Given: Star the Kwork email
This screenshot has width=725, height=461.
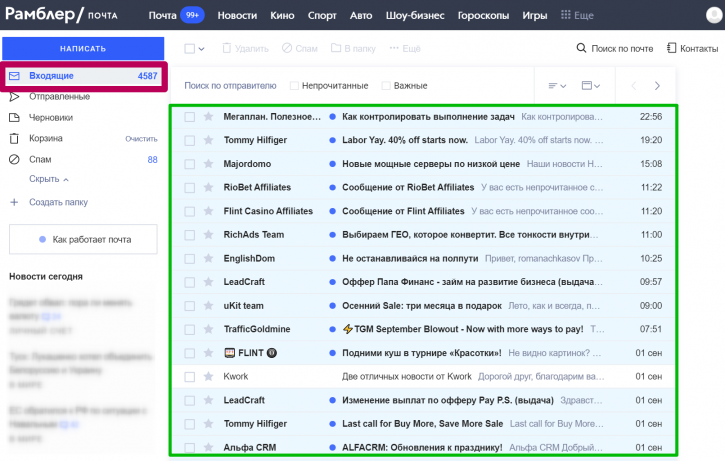Looking at the screenshot, I should (x=209, y=376).
